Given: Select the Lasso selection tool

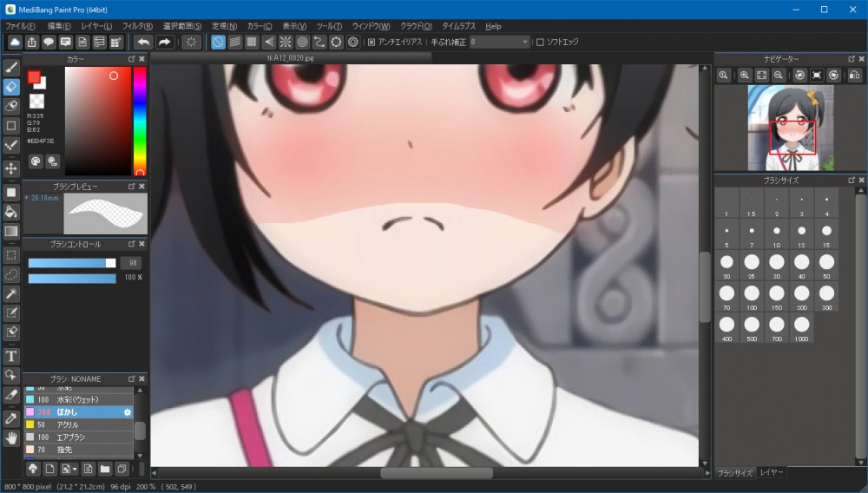Looking at the screenshot, I should coord(11,274).
